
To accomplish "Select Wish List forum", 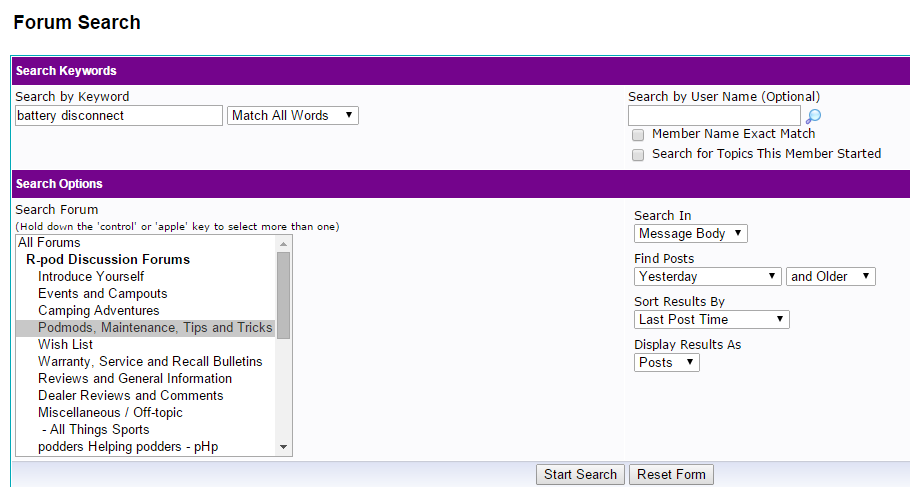I will 146,344.
